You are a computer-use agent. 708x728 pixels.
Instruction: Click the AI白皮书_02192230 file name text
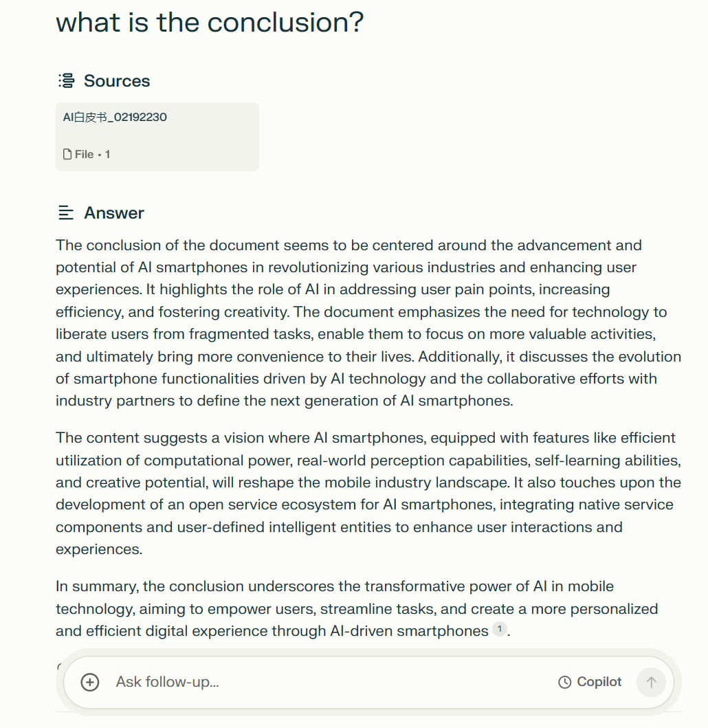tap(115, 117)
